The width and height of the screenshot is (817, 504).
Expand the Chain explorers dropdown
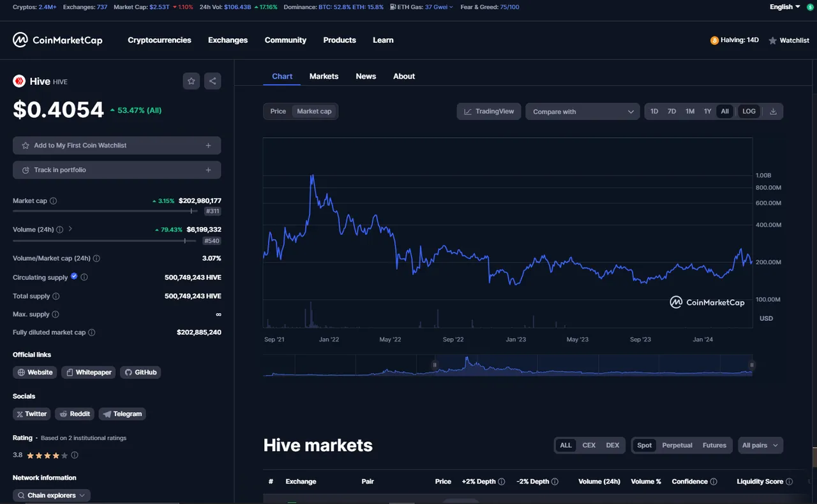[x=52, y=495]
